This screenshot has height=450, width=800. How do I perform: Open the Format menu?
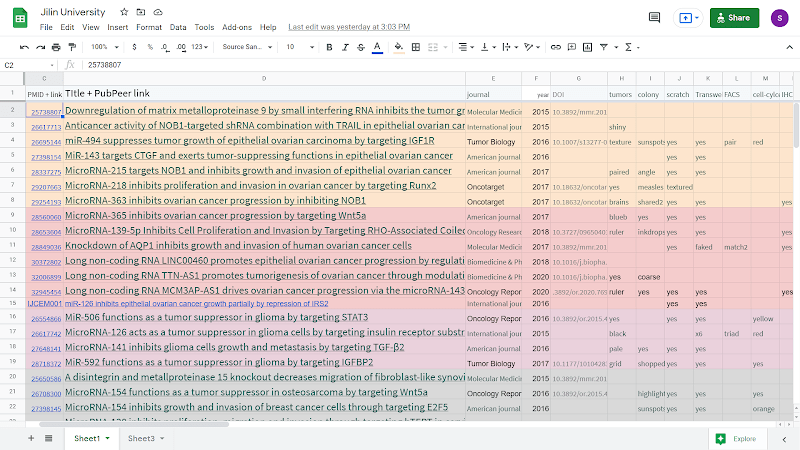tap(148, 27)
